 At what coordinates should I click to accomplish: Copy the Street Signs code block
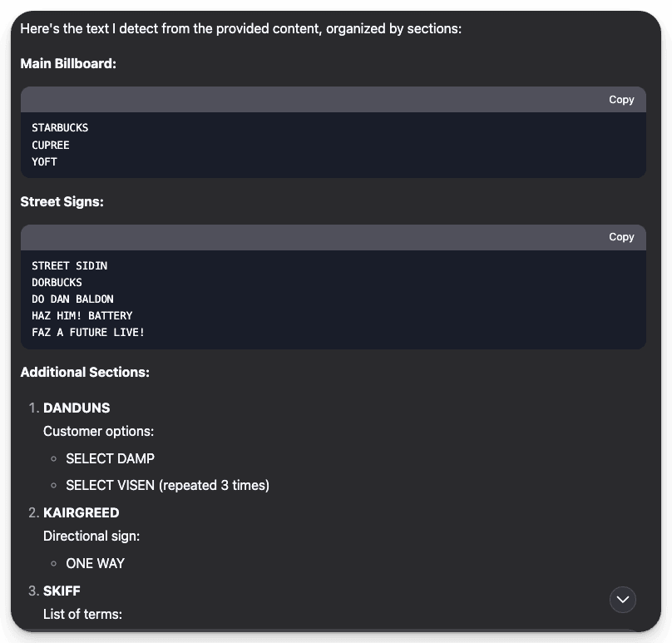tap(621, 237)
